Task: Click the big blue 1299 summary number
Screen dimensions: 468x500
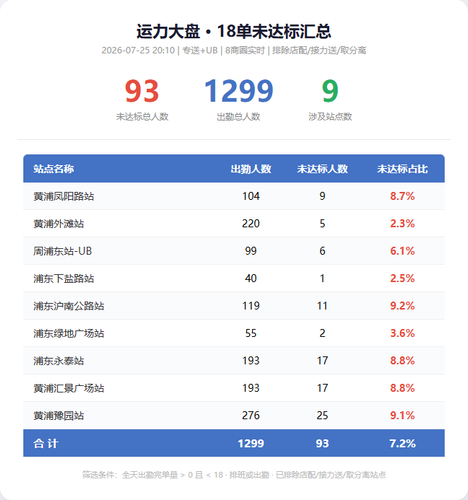Action: 238,91
